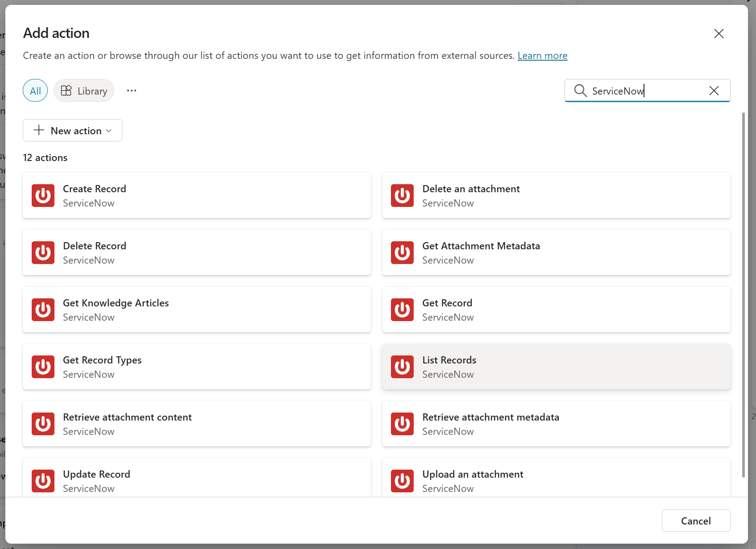Click the List Records ServiceNow icon
756x549 pixels.
[x=402, y=367]
